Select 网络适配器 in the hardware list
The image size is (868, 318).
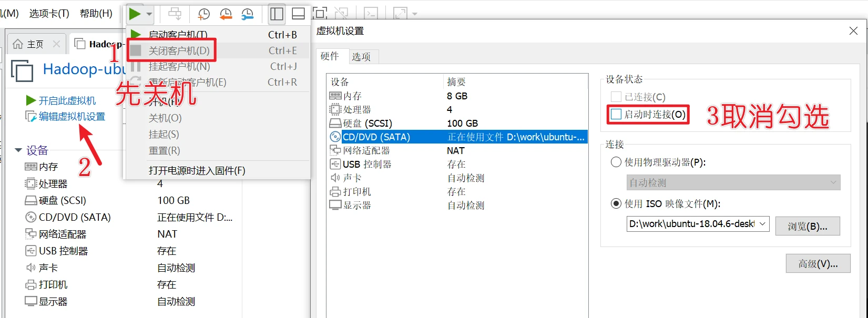pyautogui.click(x=366, y=151)
